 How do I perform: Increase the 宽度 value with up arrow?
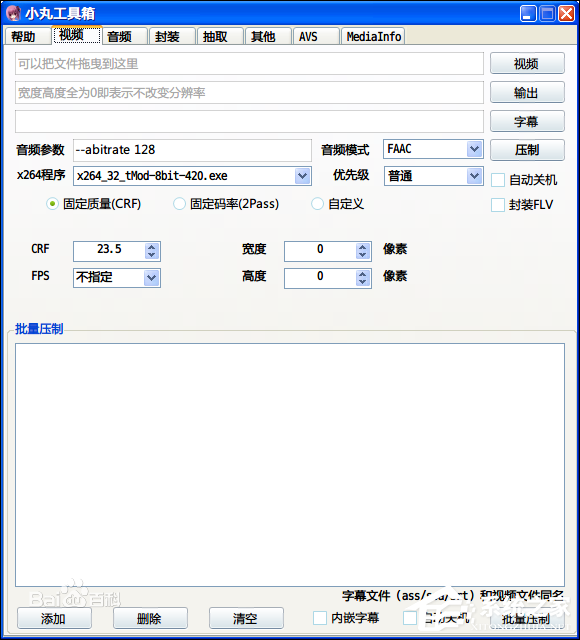pyautogui.click(x=362, y=247)
